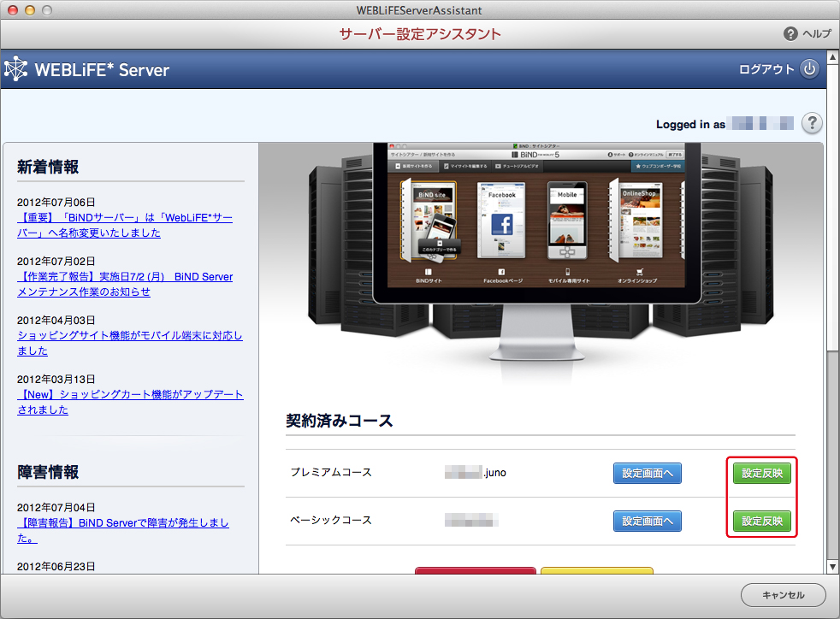Click the date 2012年04月03日

point(56,320)
